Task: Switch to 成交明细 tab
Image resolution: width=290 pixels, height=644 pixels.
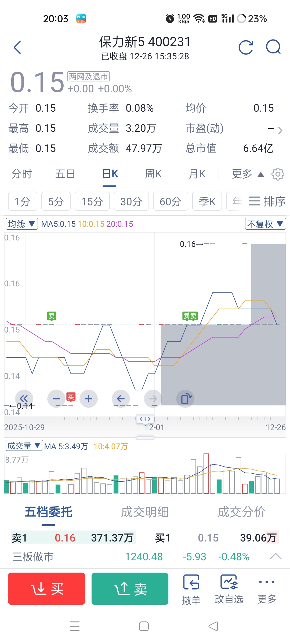Action: tap(145, 512)
